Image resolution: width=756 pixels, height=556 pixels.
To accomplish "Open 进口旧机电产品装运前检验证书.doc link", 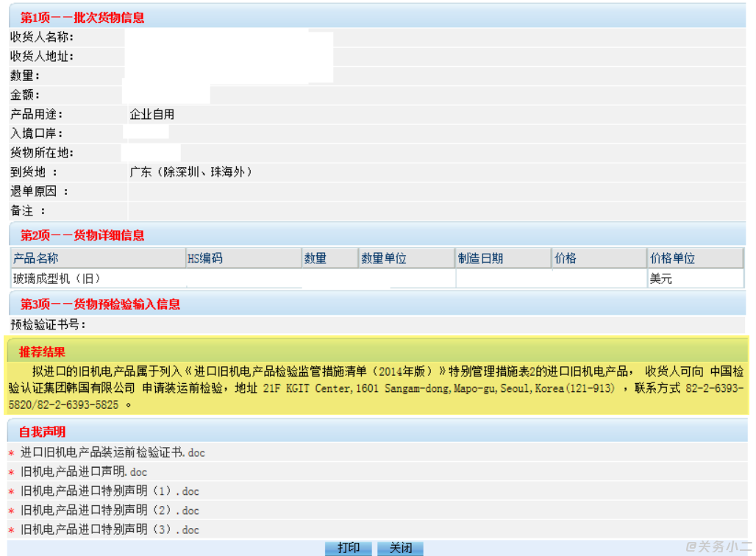I will [x=113, y=453].
